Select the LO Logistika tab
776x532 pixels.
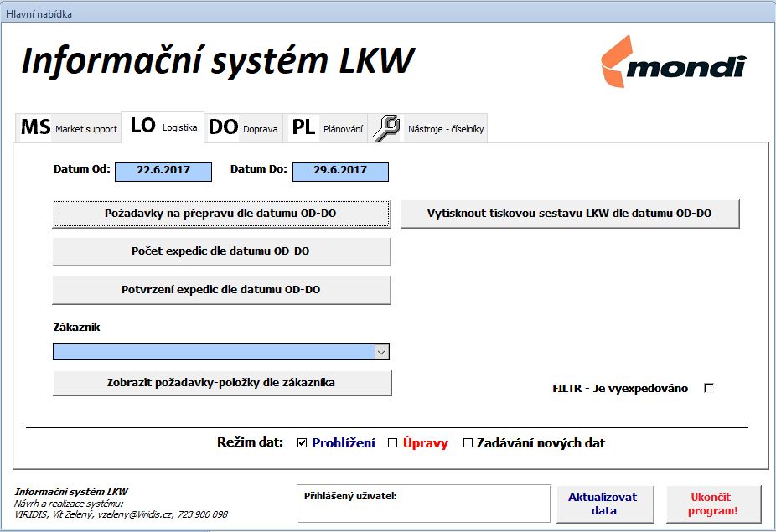pyautogui.click(x=163, y=127)
